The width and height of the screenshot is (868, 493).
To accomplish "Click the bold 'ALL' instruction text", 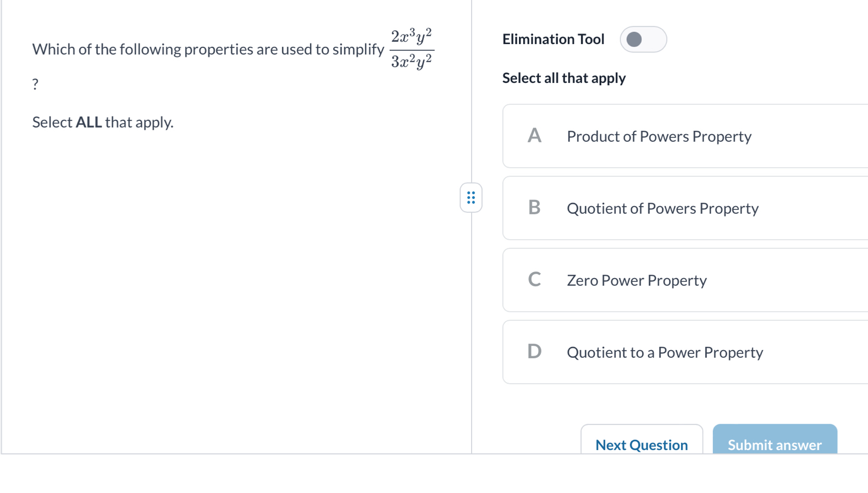I will [x=89, y=122].
